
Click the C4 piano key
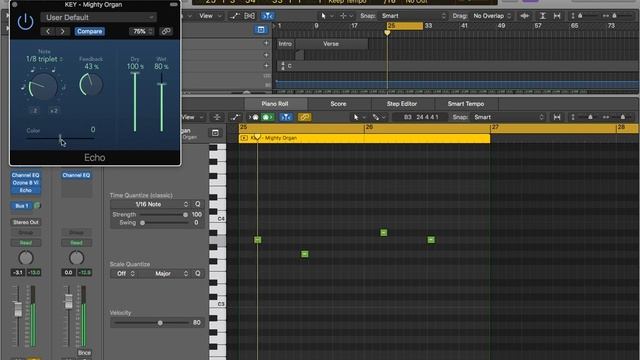click(x=218, y=219)
